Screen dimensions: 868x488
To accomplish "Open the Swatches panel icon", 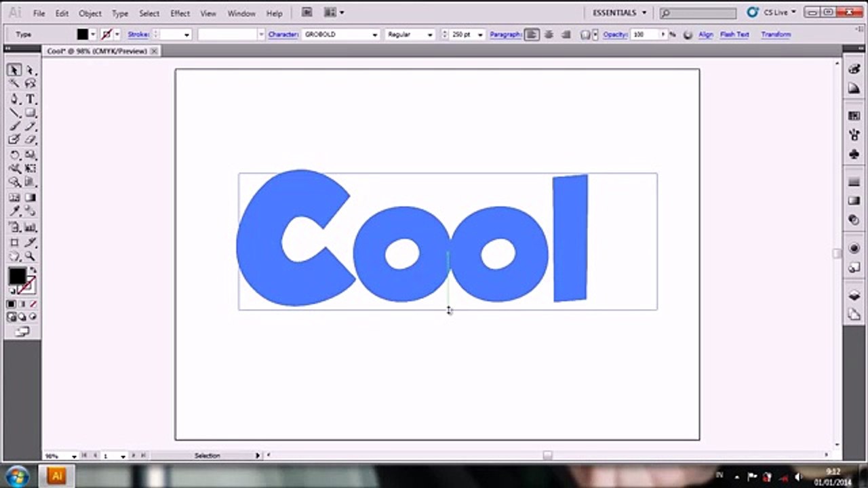I will [x=854, y=116].
